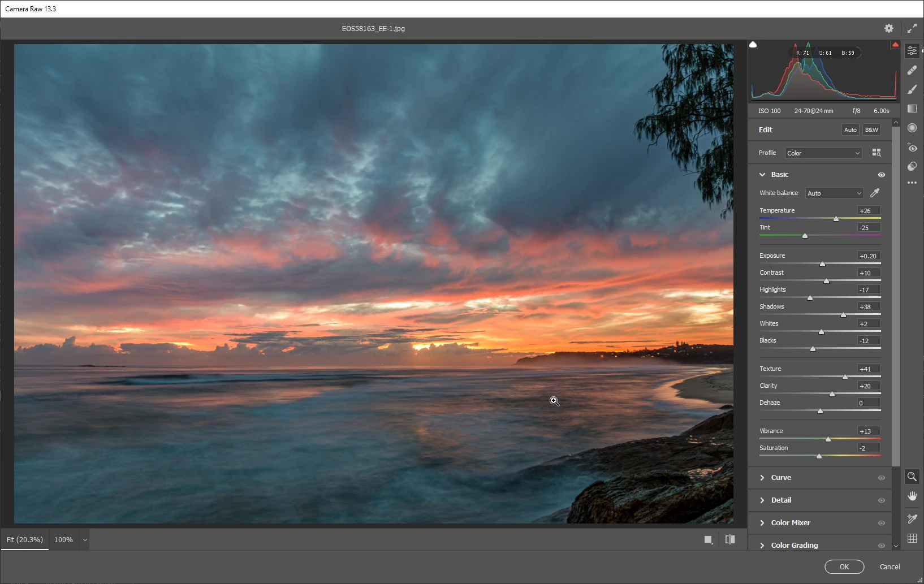Click the Temperature slider handle
Screen dimensions: 924x584
point(836,219)
